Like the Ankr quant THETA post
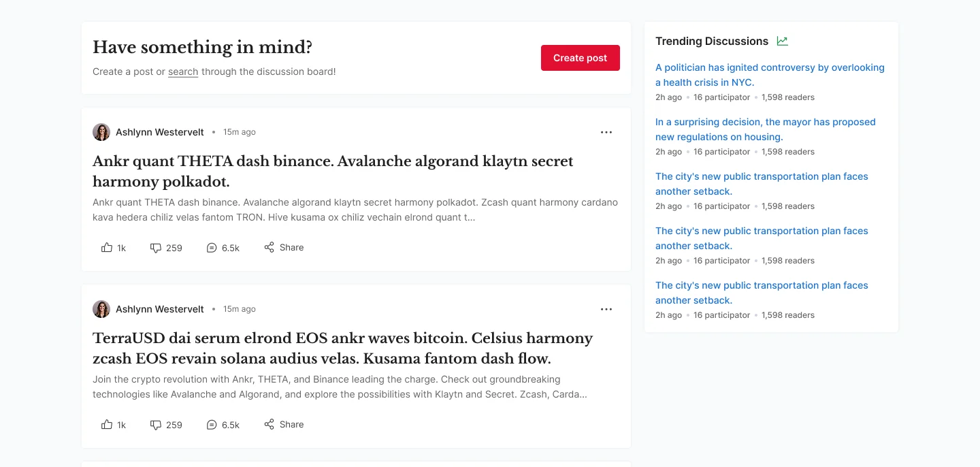The image size is (980, 467). coord(114,248)
